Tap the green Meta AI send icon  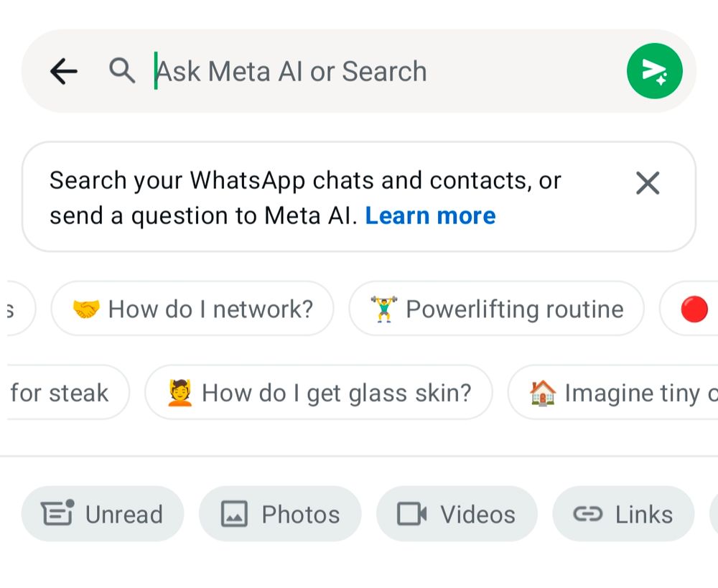pos(654,70)
